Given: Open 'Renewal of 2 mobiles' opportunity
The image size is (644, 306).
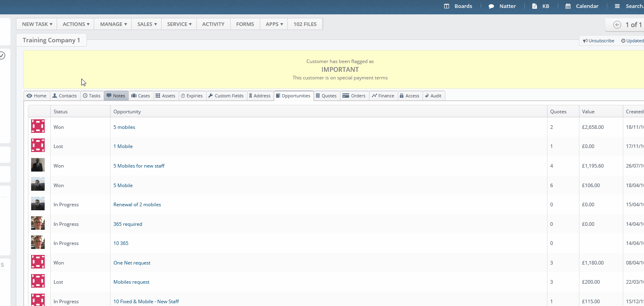Looking at the screenshot, I should click(137, 205).
